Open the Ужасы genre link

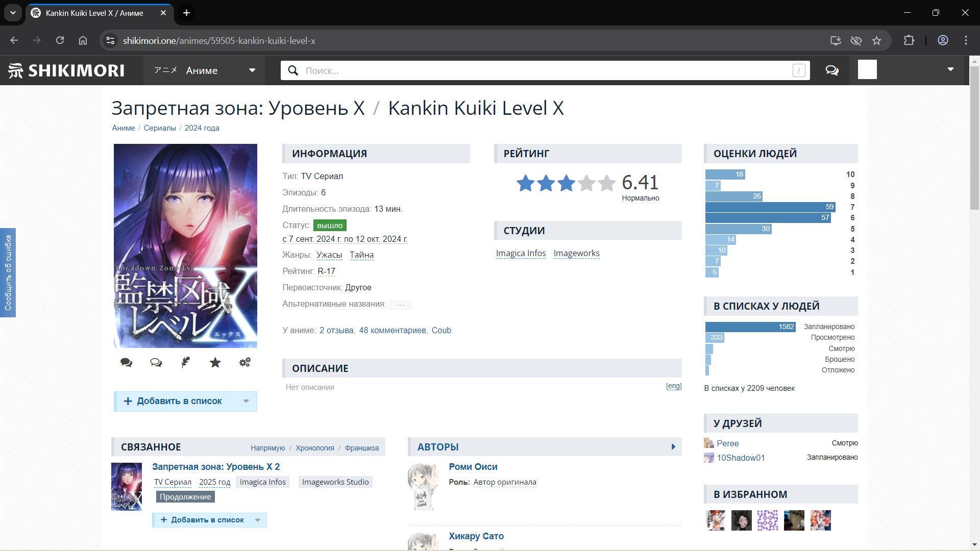click(329, 255)
